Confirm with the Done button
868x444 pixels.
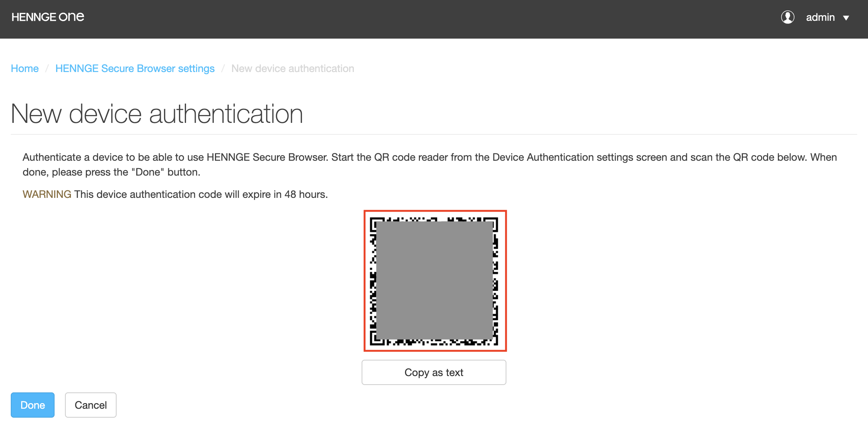click(x=33, y=405)
